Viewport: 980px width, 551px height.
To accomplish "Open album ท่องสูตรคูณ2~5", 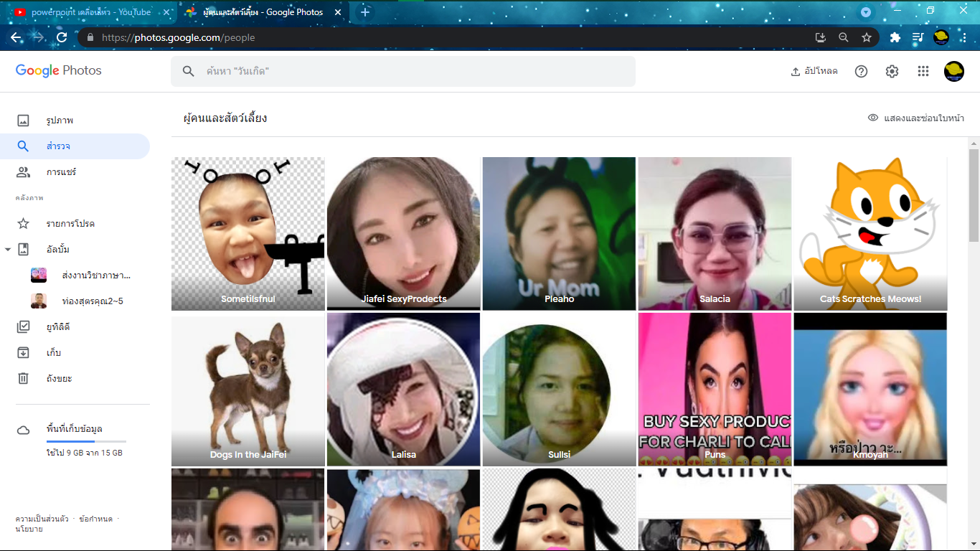I will point(77,301).
